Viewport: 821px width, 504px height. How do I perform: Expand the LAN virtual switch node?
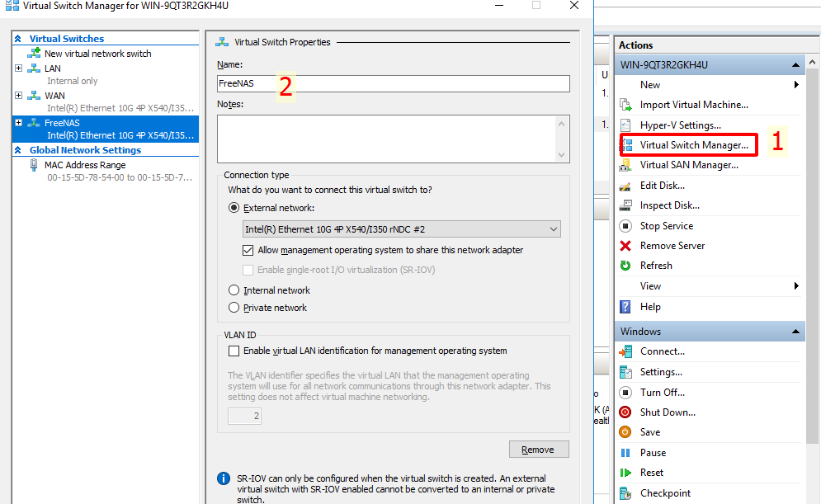click(19, 68)
